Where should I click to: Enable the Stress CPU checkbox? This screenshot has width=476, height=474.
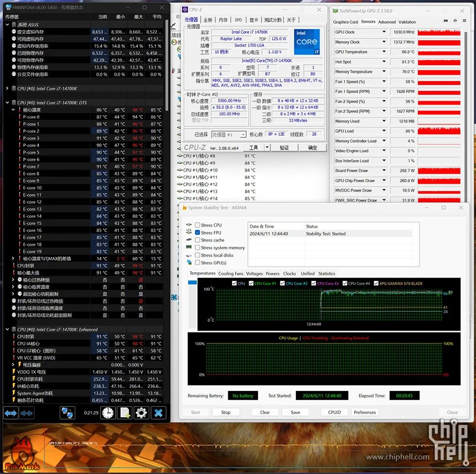tap(198, 225)
